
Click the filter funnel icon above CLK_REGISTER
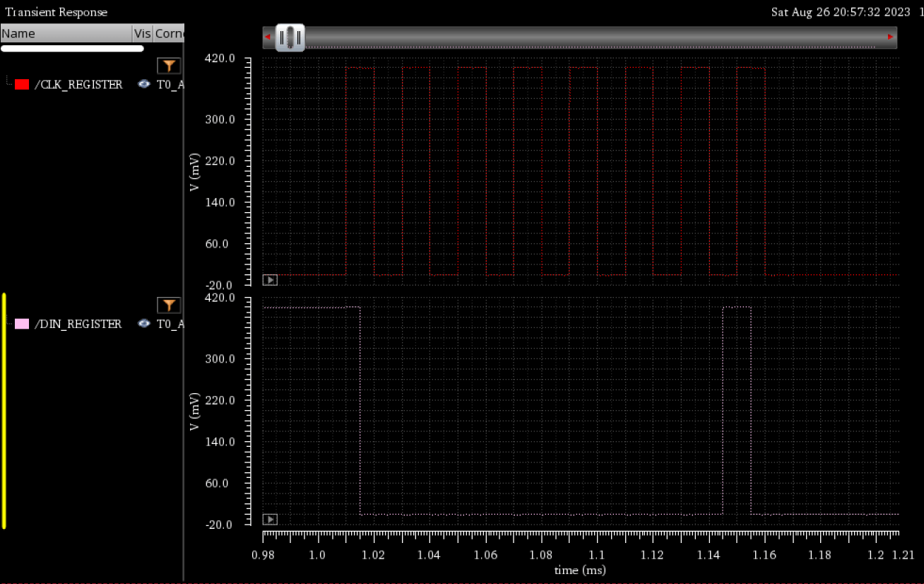pyautogui.click(x=169, y=66)
